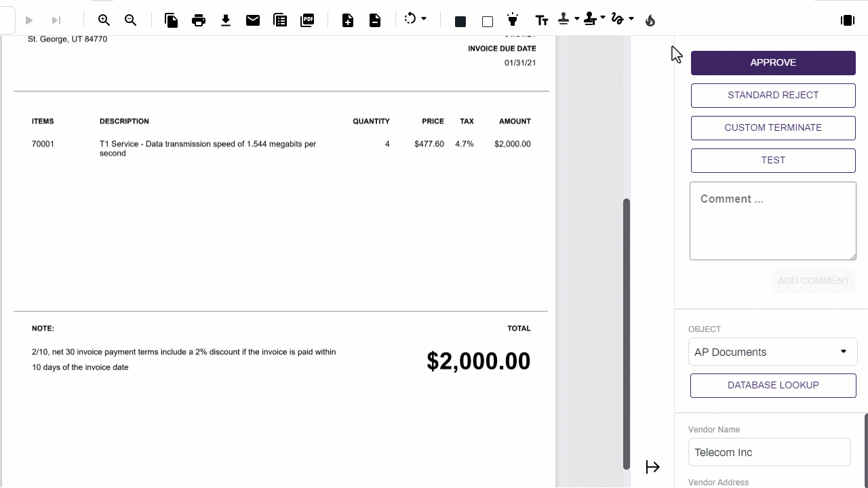Click the second stamp tool icon
Viewport: 868px width, 488px height.
pyautogui.click(x=590, y=20)
